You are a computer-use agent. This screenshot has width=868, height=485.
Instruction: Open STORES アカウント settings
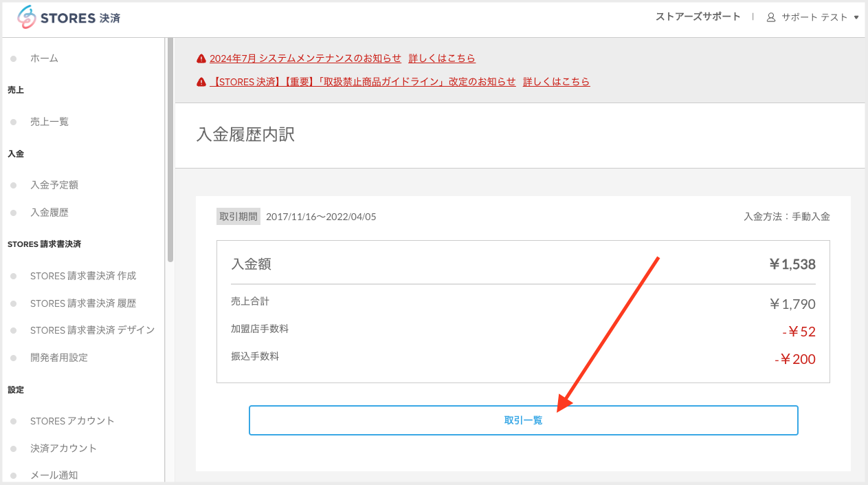(72, 421)
